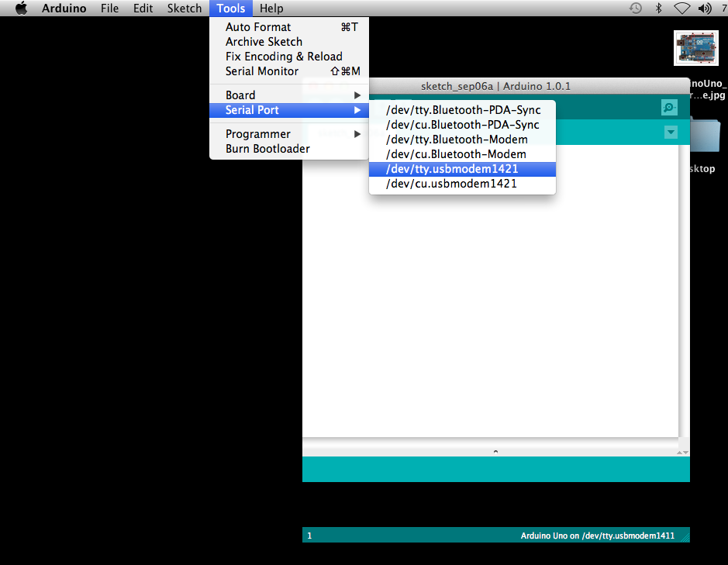Open Serial Monitor magnifier icon in toolbar
Image resolution: width=728 pixels, height=565 pixels.
point(669,107)
